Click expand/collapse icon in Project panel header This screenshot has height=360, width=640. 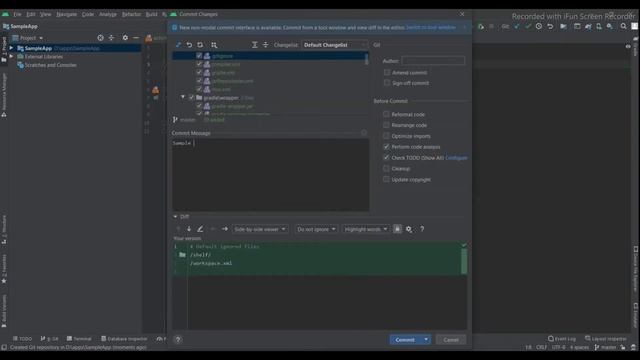coord(111,38)
